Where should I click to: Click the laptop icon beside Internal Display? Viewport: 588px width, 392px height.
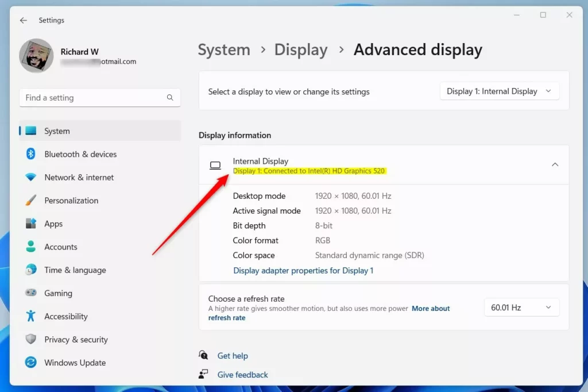(215, 165)
